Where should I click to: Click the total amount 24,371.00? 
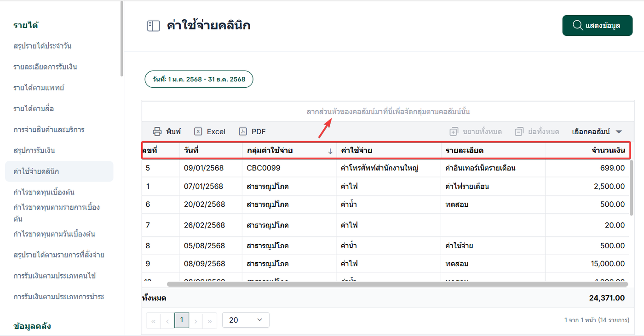tap(607, 298)
